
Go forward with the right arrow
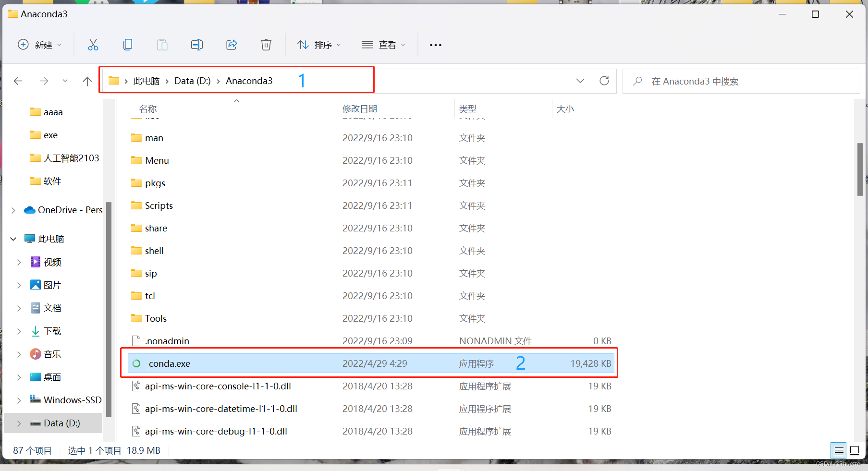[44, 81]
